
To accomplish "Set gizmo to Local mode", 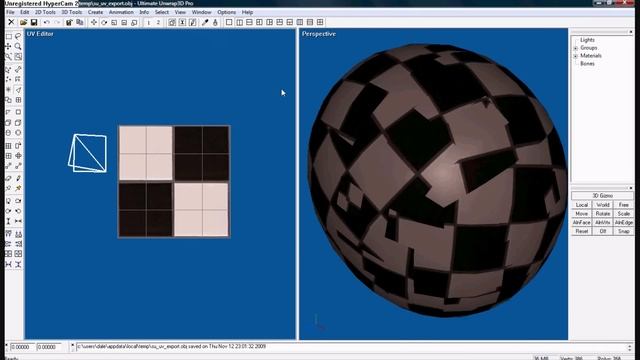I will (582, 205).
